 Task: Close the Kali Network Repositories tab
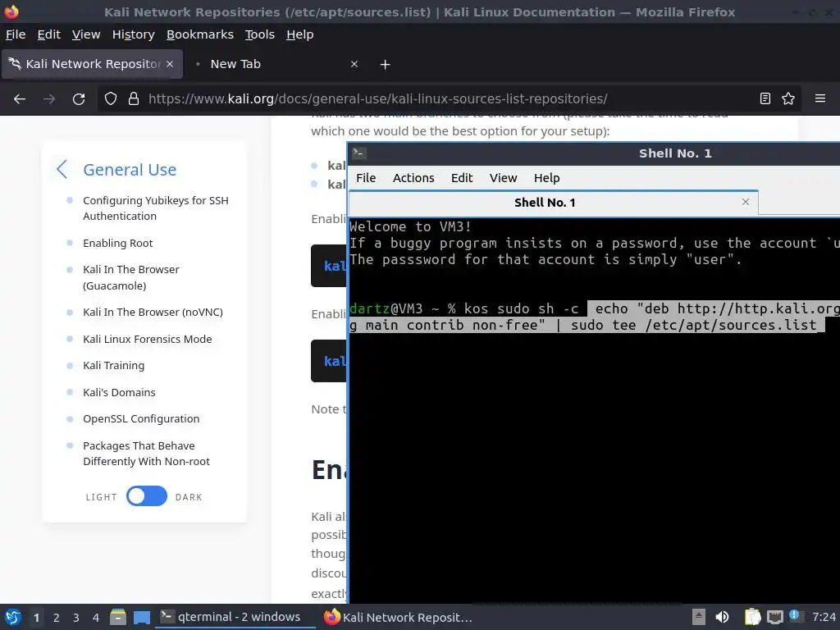[x=170, y=64]
